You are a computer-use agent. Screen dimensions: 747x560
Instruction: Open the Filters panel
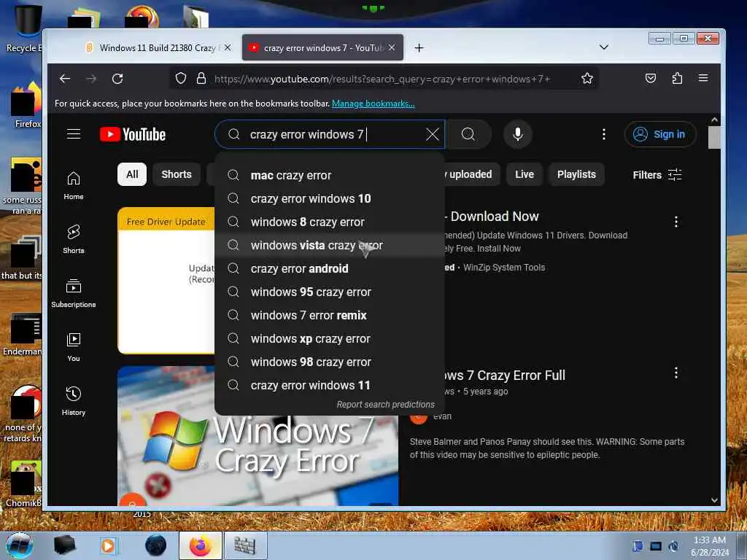[x=657, y=175]
